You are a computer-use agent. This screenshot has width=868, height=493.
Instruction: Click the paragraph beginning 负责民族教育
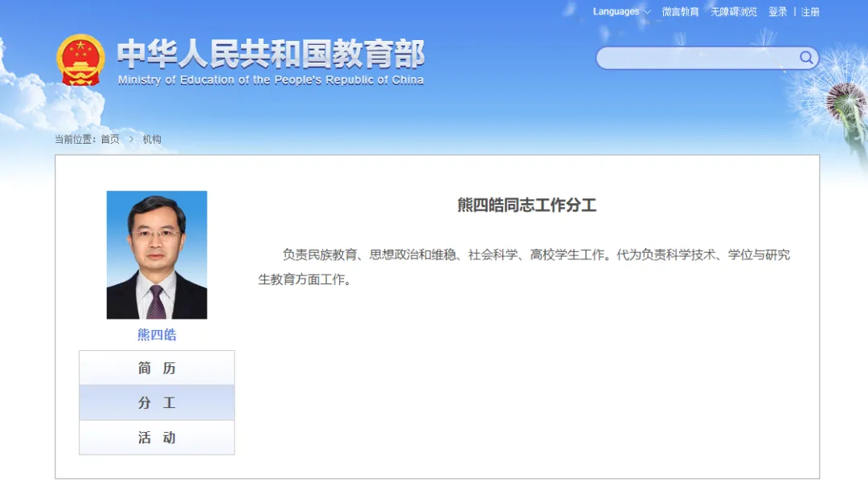(x=524, y=267)
